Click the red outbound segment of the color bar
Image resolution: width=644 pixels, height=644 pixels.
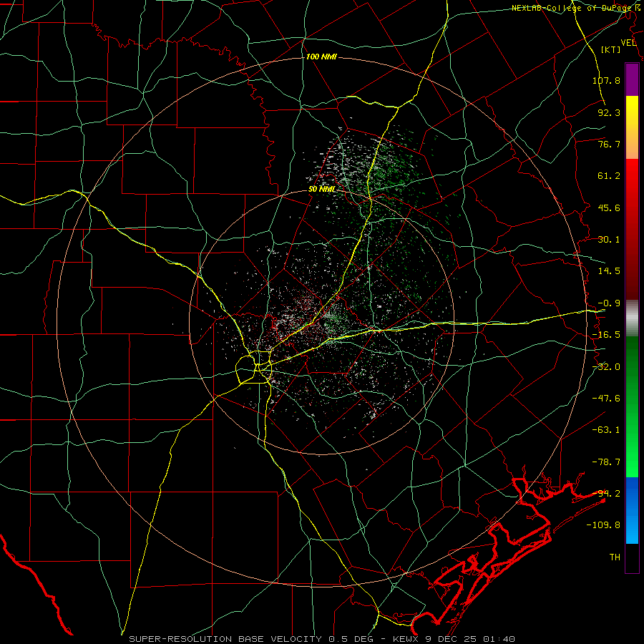(632, 229)
